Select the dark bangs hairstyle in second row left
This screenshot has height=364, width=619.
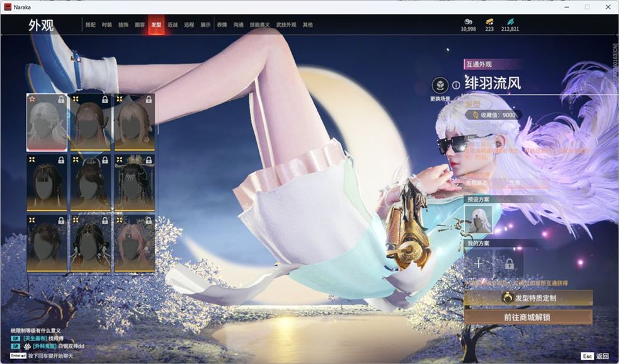point(47,183)
